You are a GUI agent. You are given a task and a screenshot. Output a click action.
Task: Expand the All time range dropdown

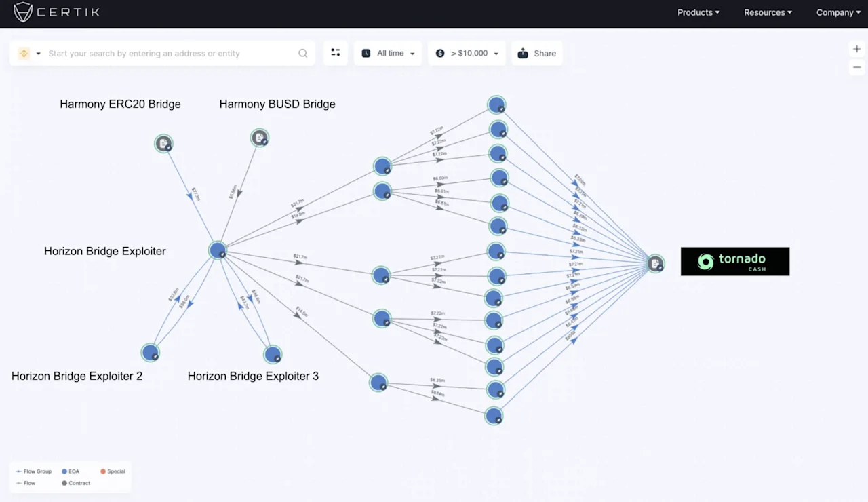pos(388,53)
